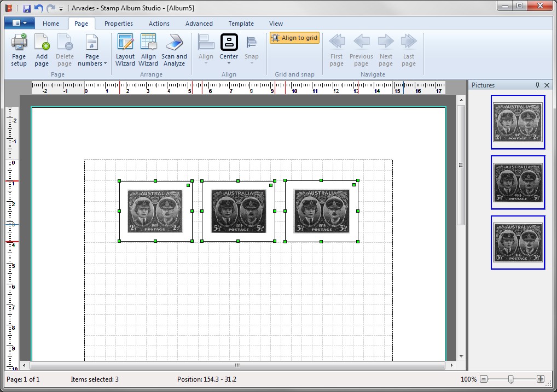Launch the Layout Wizard

tap(125, 50)
